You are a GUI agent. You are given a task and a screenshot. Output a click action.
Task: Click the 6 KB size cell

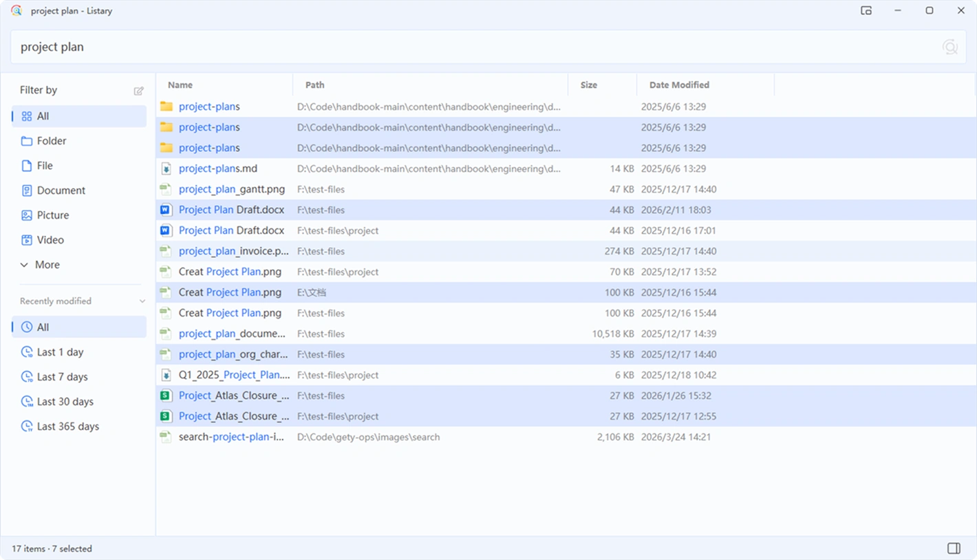[625, 375]
